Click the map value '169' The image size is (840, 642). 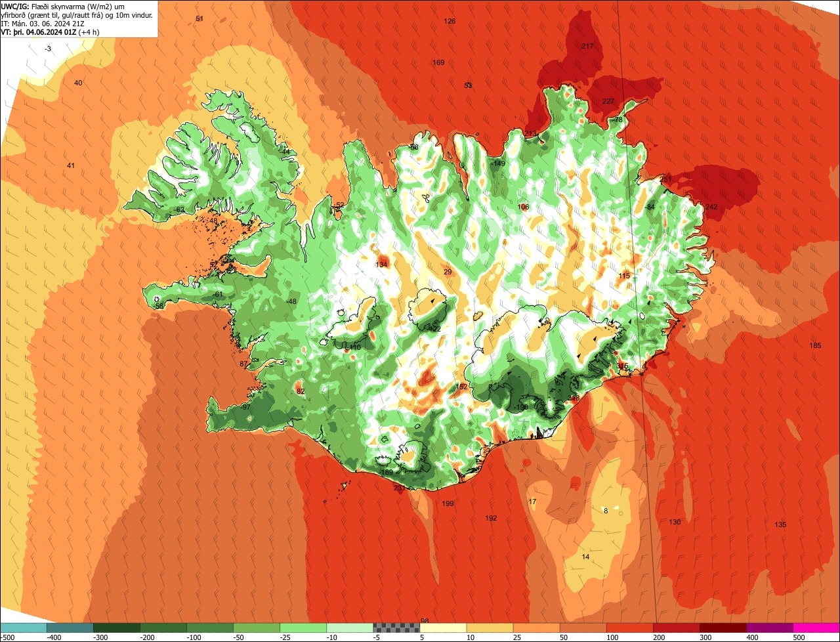click(438, 62)
